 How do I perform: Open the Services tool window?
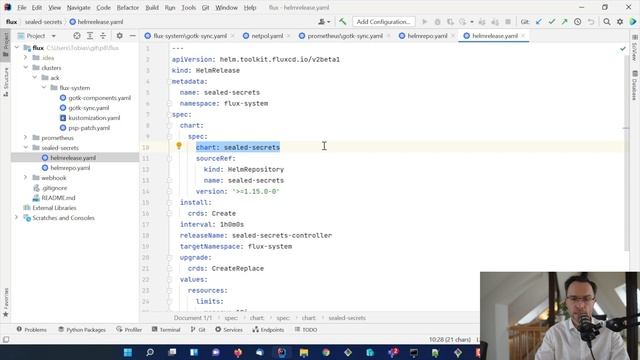pyautogui.click(x=229, y=329)
